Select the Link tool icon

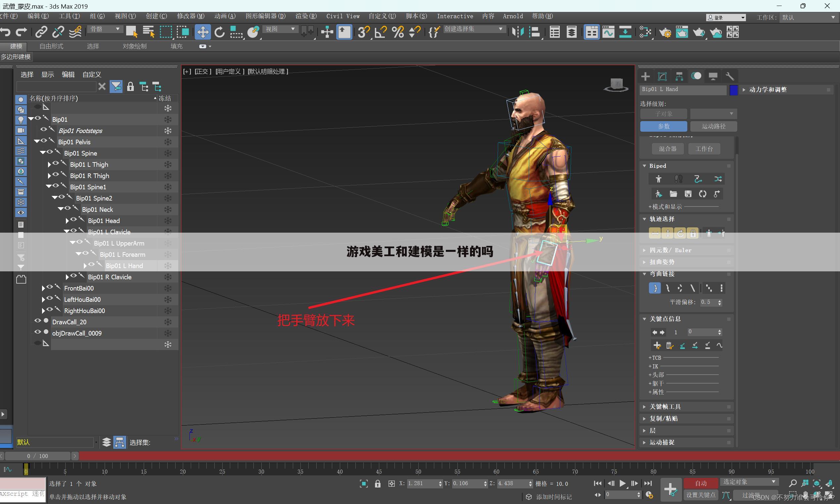coord(41,32)
